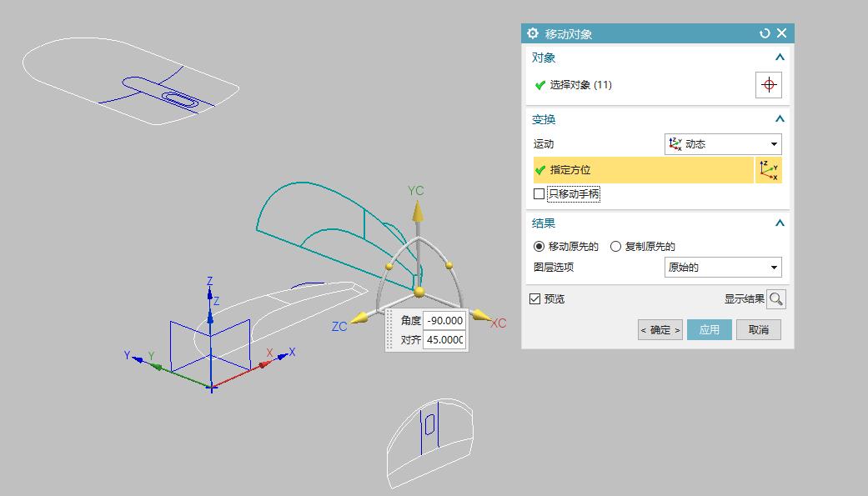
Task: Click the 对齐 value field showing 45.000
Action: (x=444, y=339)
